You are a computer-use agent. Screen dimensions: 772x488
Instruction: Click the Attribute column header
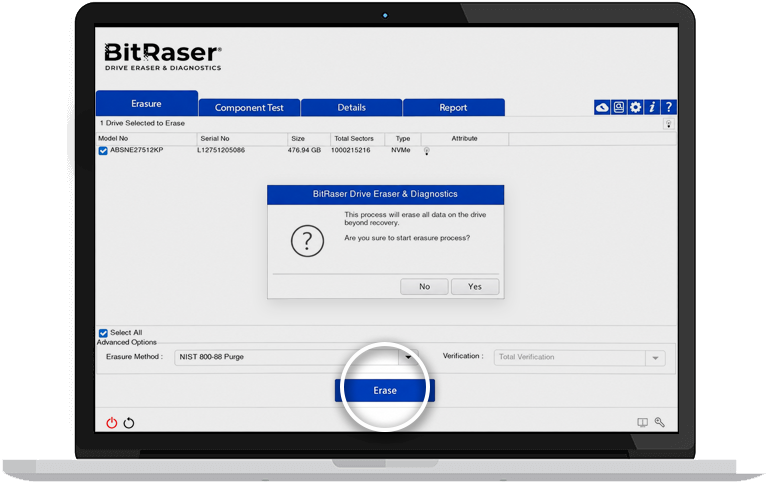[464, 138]
